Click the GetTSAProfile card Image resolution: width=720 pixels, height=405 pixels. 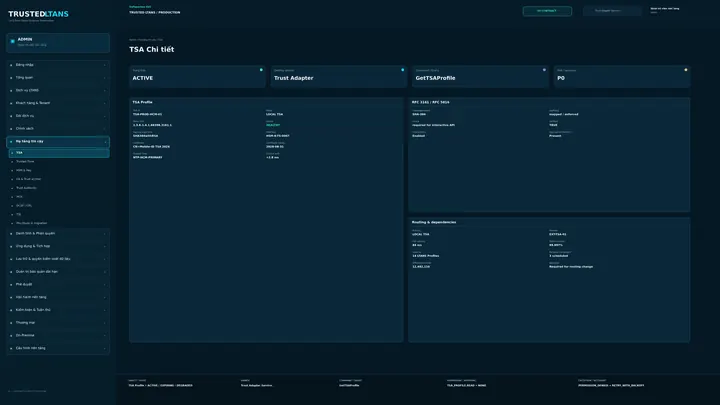pos(480,76)
